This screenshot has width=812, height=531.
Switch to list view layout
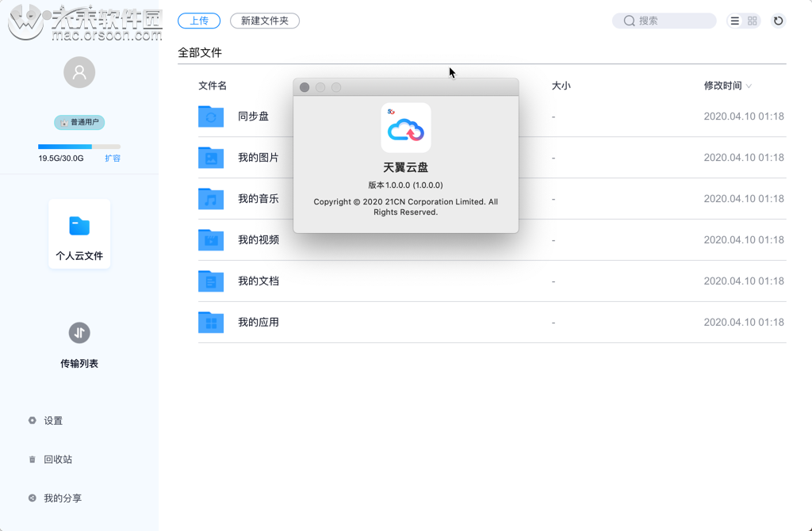pos(734,21)
